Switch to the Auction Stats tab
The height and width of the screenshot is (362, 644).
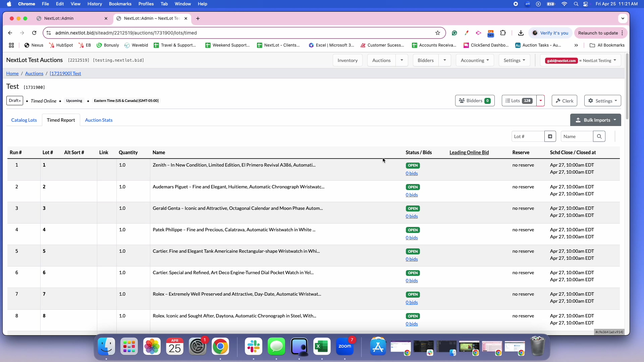[x=99, y=120]
